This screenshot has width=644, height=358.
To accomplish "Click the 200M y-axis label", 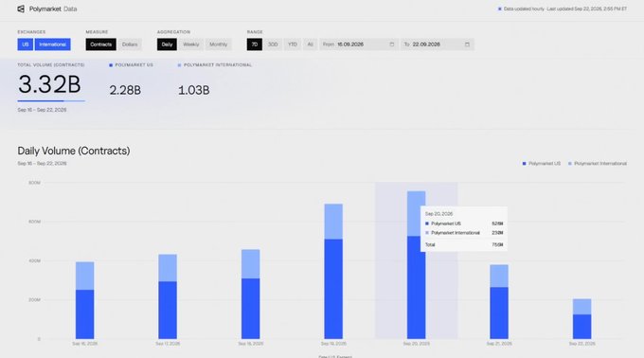I will [x=34, y=299].
